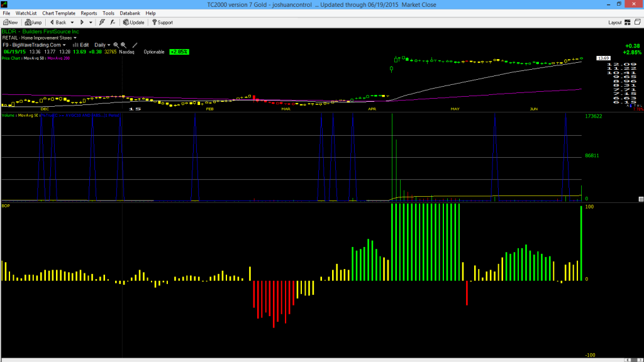Click the magnifier icon beside the line tool
Viewport: 644px width, 362px height.
(x=123, y=45)
